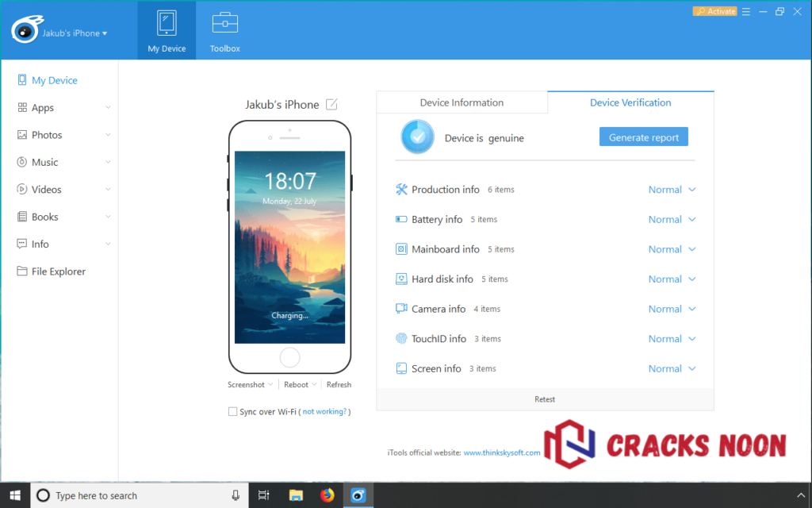This screenshot has width=812, height=508.
Task: Switch to the Device Information tab
Action: [462, 102]
